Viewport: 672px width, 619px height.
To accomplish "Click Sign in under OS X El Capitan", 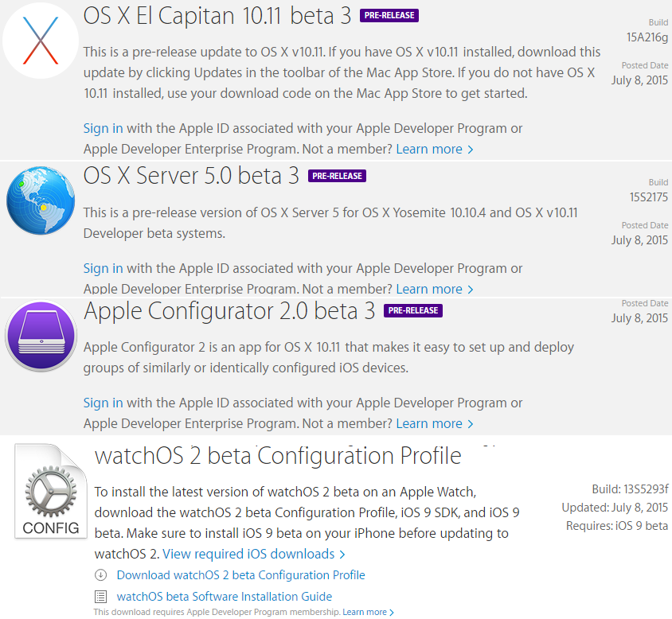I will 103,128.
